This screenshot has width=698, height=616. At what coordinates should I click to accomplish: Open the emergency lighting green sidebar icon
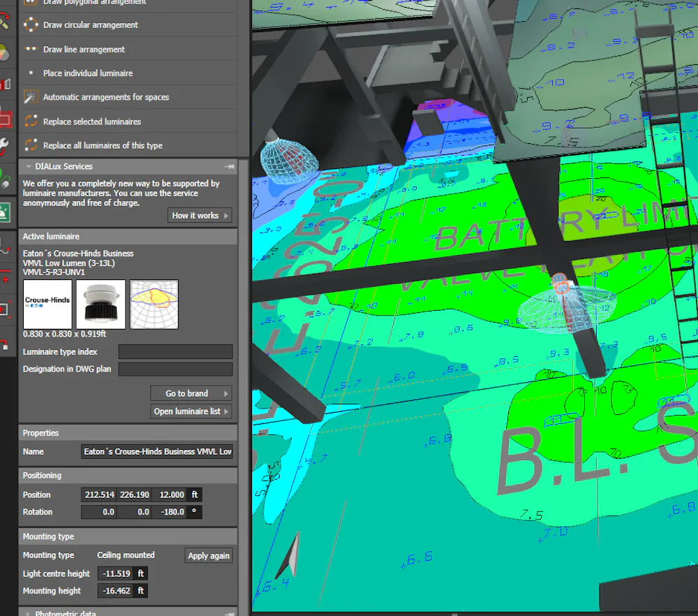(4, 212)
